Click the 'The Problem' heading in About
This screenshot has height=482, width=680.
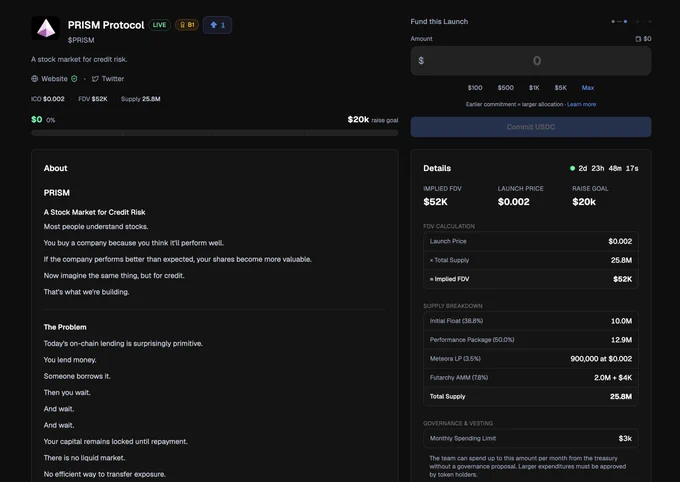(65, 327)
